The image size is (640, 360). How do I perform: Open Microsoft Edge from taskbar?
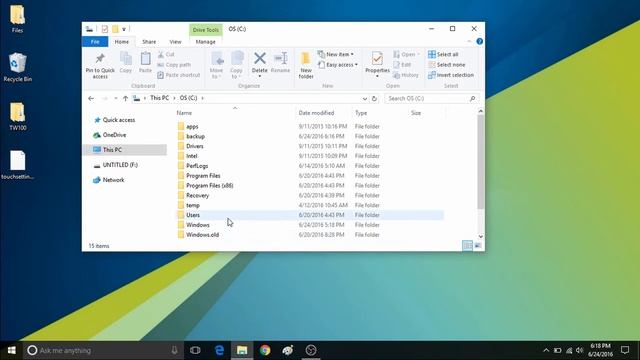[219, 350]
